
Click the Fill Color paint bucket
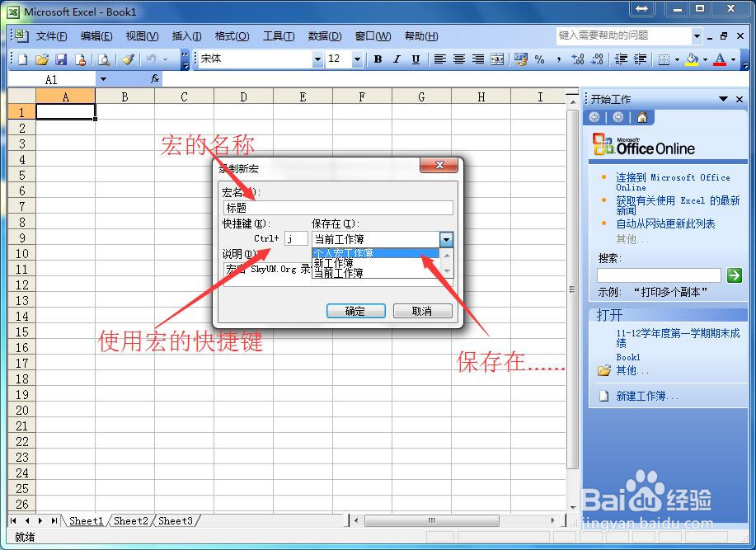[692, 59]
